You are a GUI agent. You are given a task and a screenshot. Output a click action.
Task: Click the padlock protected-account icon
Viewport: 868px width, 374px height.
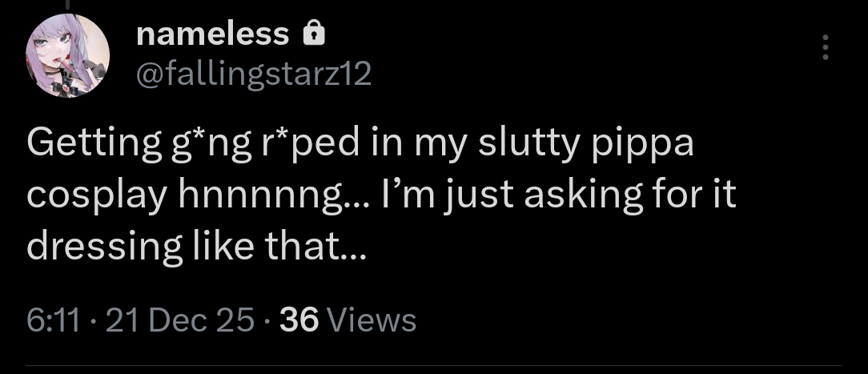tap(314, 33)
